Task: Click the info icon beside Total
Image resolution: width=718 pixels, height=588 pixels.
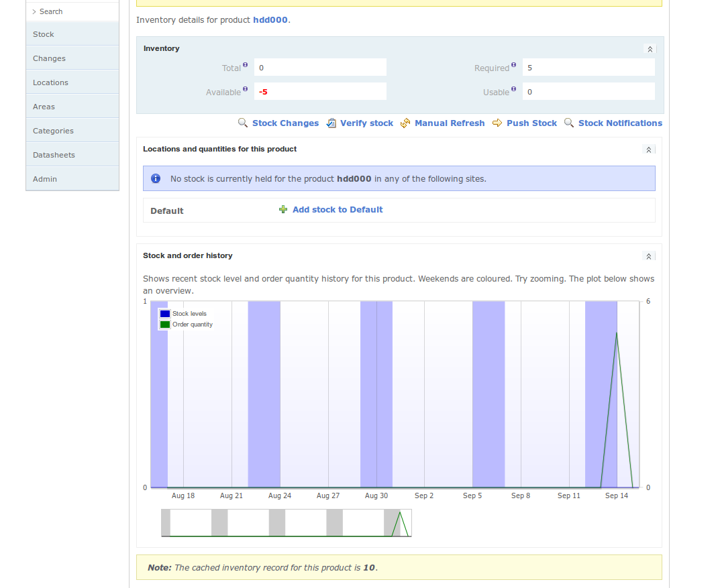Action: [x=245, y=65]
